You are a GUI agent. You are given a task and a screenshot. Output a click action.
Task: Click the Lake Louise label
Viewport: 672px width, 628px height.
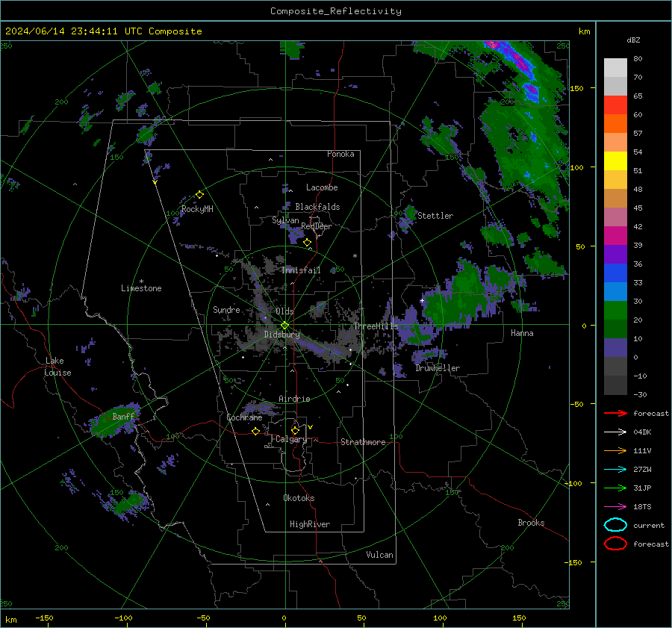click(57, 367)
